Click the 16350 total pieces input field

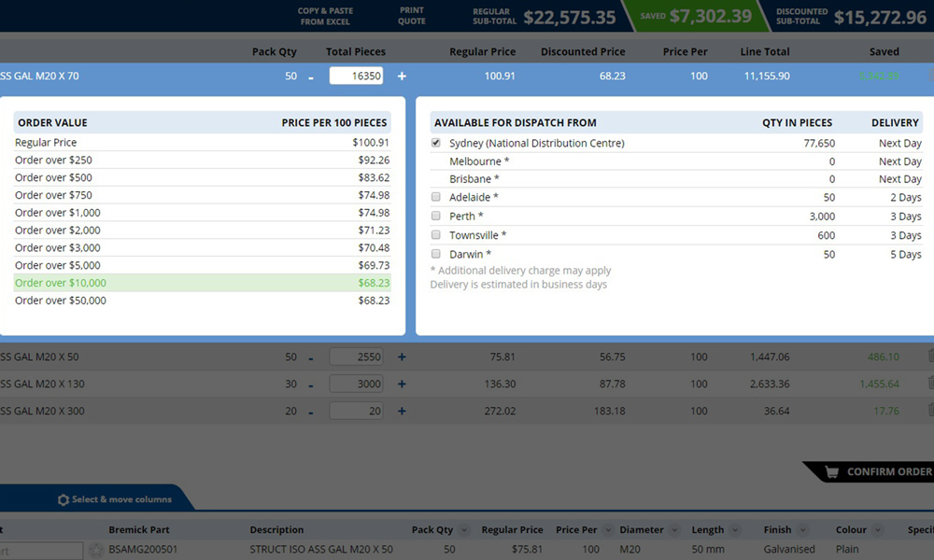(x=356, y=77)
